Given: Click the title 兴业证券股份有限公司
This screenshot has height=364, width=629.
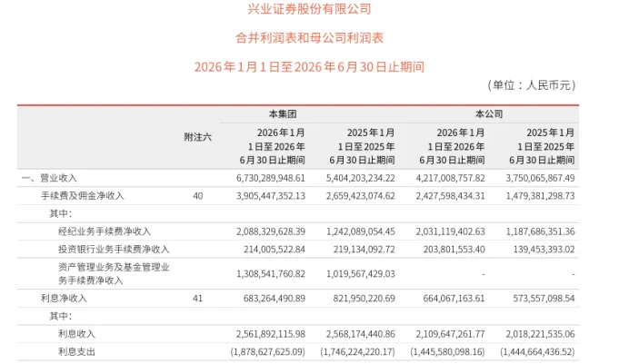Looking at the screenshot, I should click(x=309, y=9).
